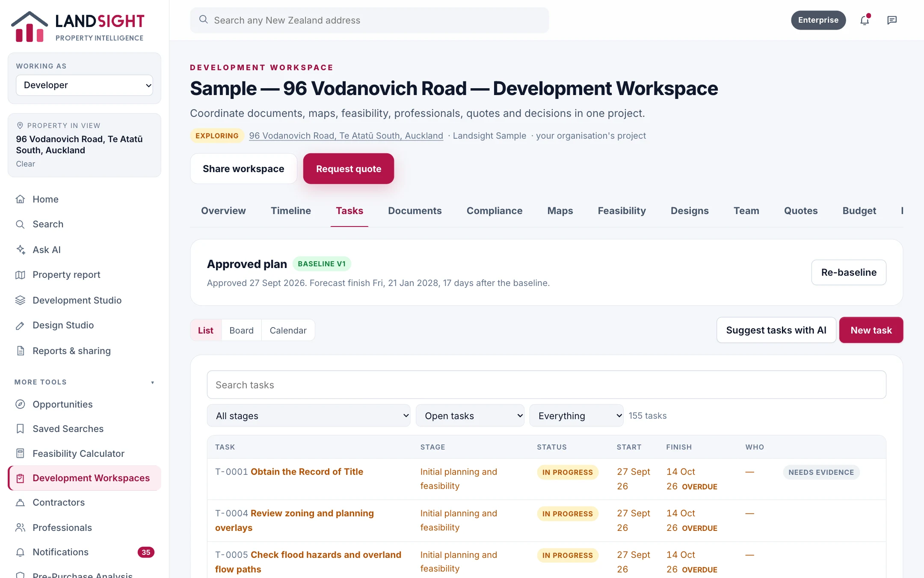
Task: Click the Re-baseline button
Action: (x=849, y=272)
